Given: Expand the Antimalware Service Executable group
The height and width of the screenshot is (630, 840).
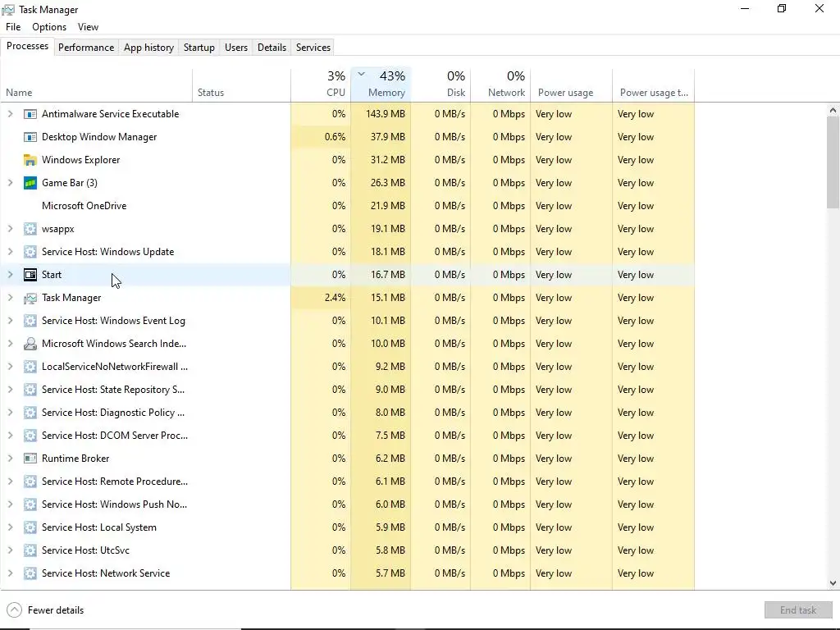Looking at the screenshot, I should click(x=10, y=113).
